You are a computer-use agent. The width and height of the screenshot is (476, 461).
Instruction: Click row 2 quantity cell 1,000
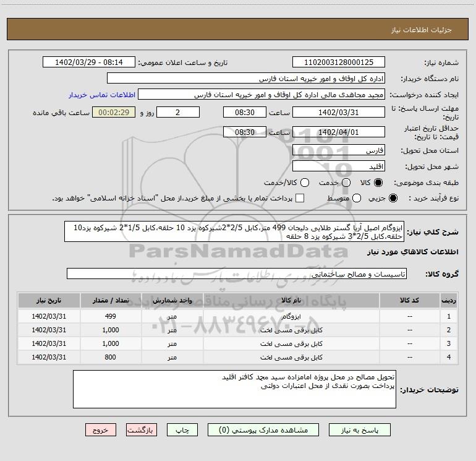(111, 330)
